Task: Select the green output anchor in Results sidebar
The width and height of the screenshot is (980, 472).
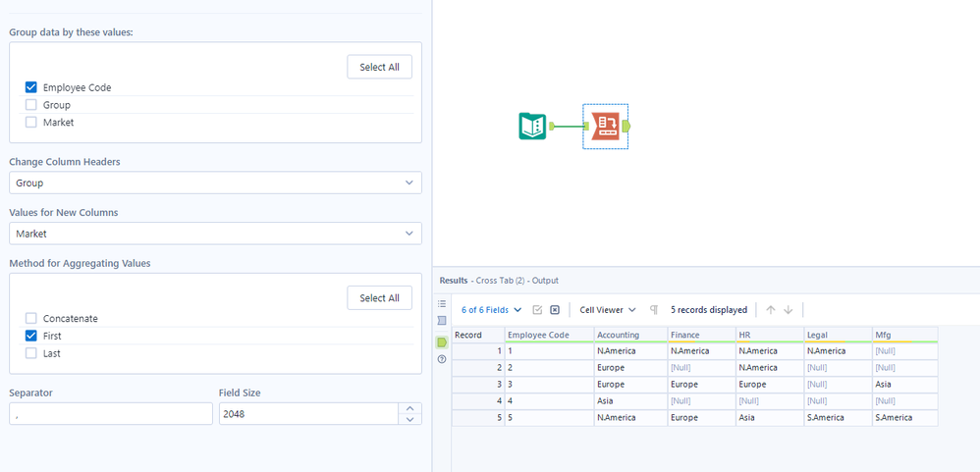Action: coord(442,342)
